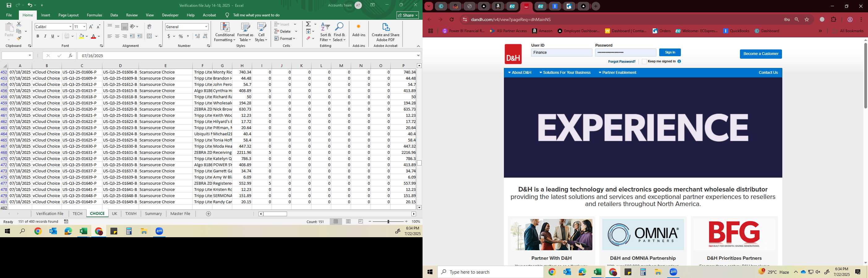Bookmark this page with the star icon
The width and height of the screenshot is (868, 278).
807,19
